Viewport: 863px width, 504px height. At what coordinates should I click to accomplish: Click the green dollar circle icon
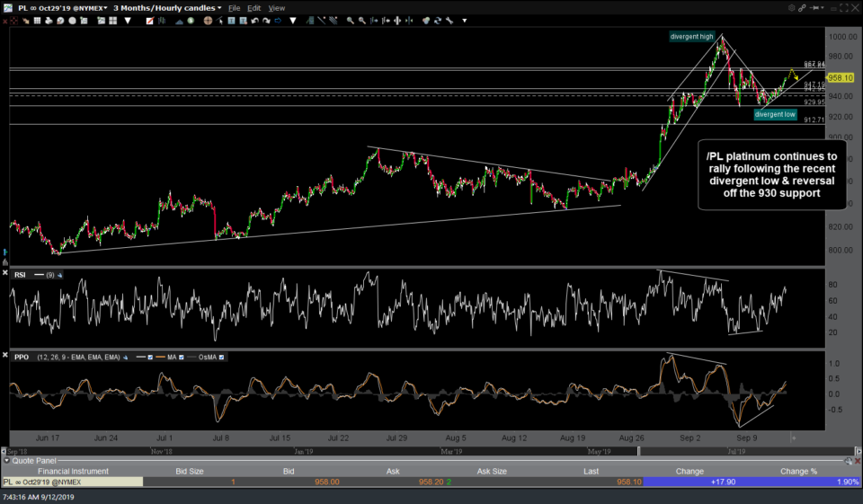tap(191, 21)
